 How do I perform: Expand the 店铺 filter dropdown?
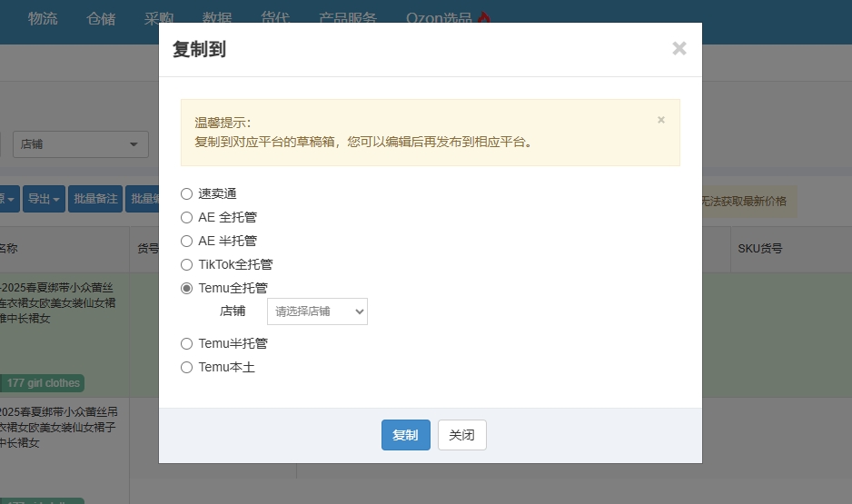[82, 144]
